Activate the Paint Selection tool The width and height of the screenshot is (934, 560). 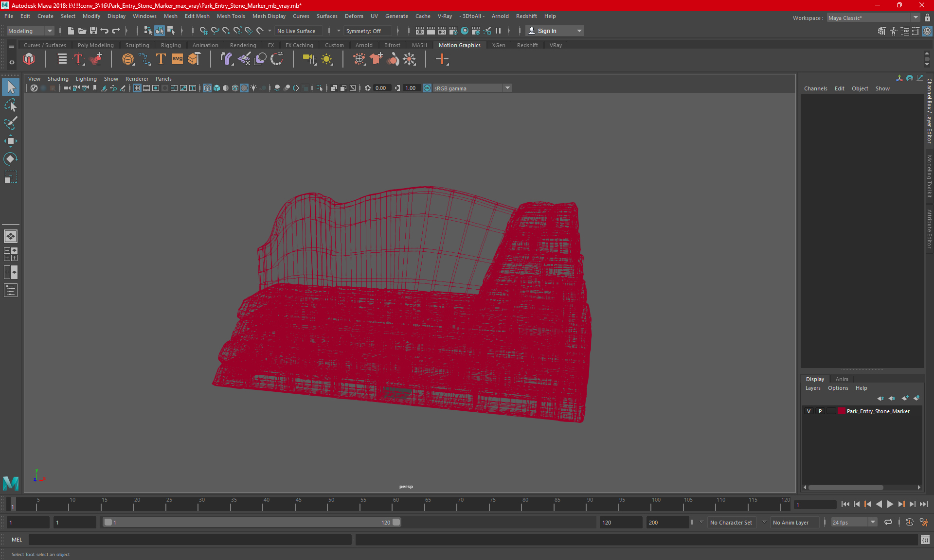click(x=11, y=123)
